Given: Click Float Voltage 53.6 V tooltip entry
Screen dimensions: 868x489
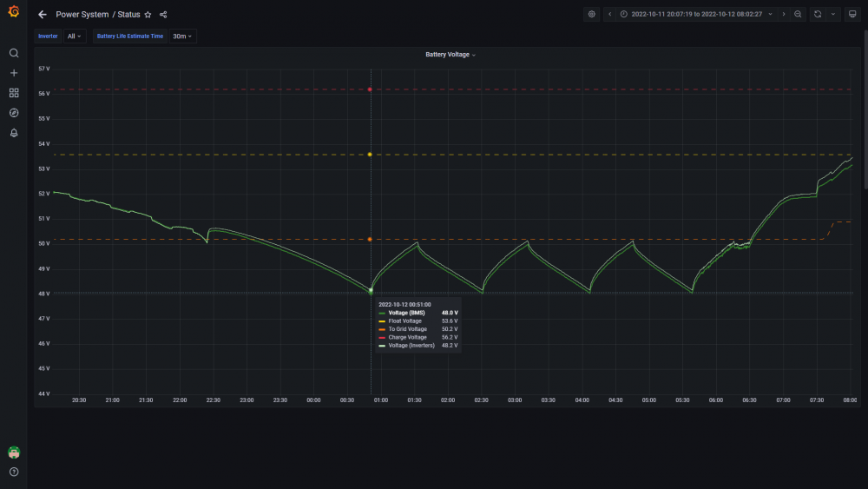Looking at the screenshot, I should point(418,321).
